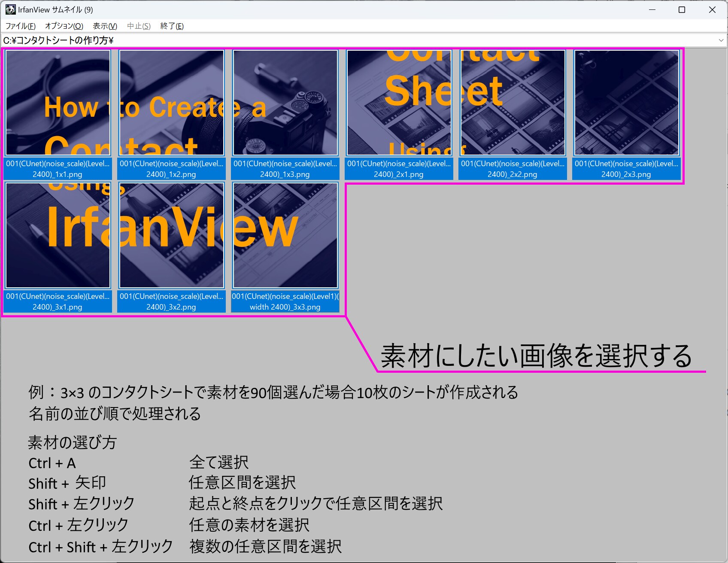Open the 表示(V) menu
This screenshot has height=563, width=728.
(x=105, y=26)
